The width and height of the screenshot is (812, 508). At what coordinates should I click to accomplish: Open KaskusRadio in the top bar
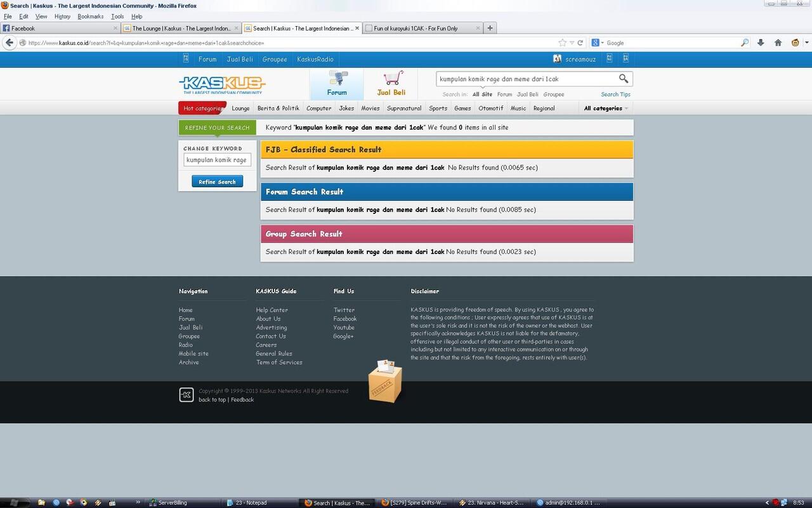[315, 59]
